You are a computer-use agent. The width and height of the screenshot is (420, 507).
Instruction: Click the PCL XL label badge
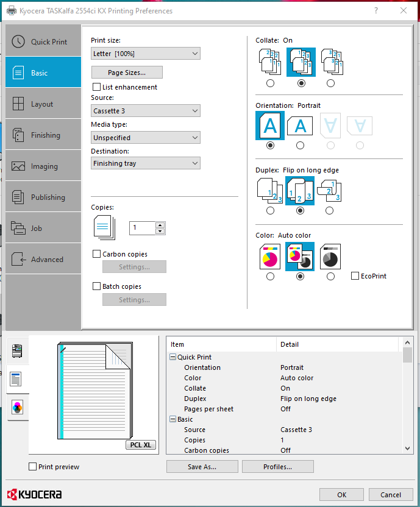tap(141, 445)
